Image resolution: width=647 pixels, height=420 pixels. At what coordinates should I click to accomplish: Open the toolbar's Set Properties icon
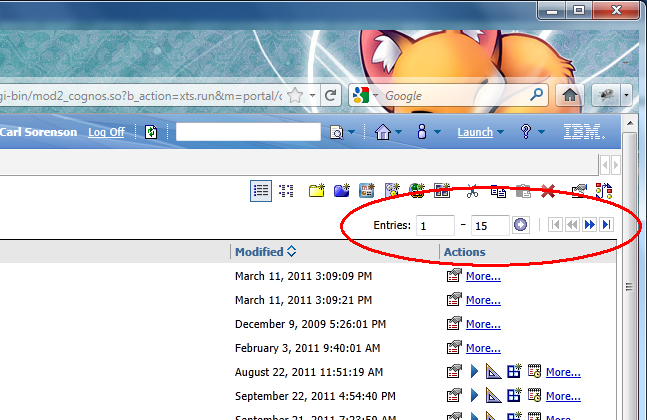pyautogui.click(x=579, y=191)
